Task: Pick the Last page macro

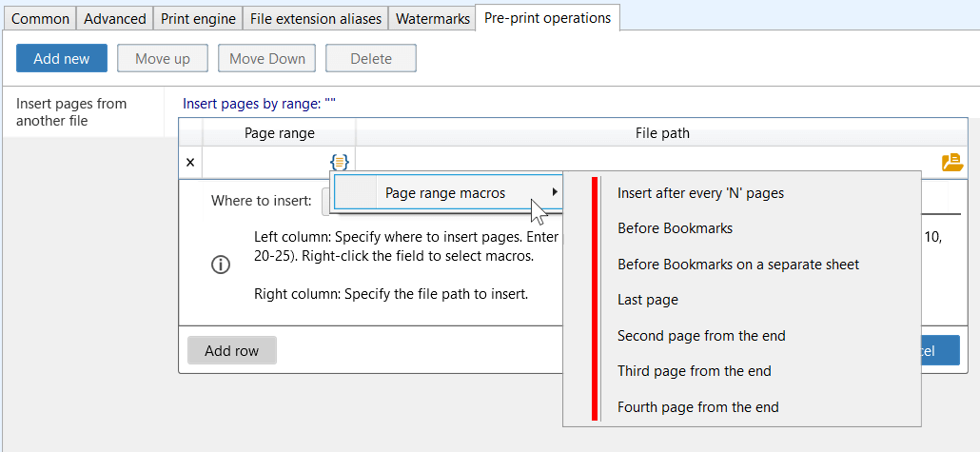Action: pyautogui.click(x=647, y=300)
